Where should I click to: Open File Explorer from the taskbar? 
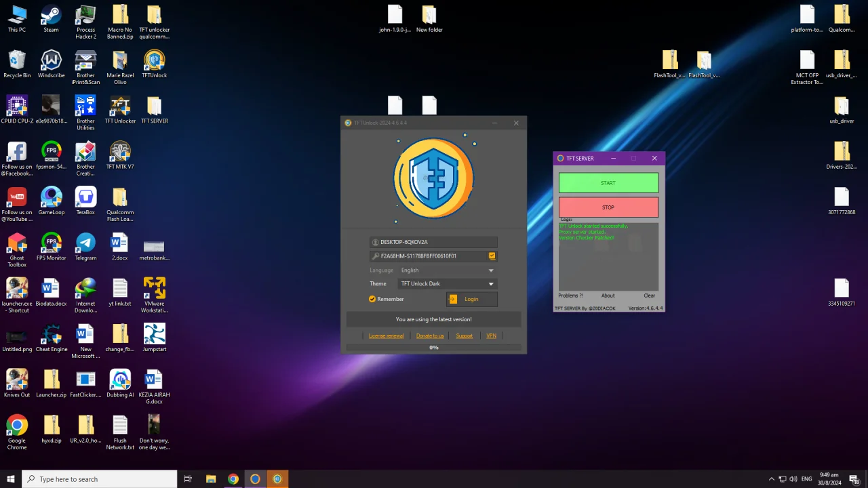point(211,479)
